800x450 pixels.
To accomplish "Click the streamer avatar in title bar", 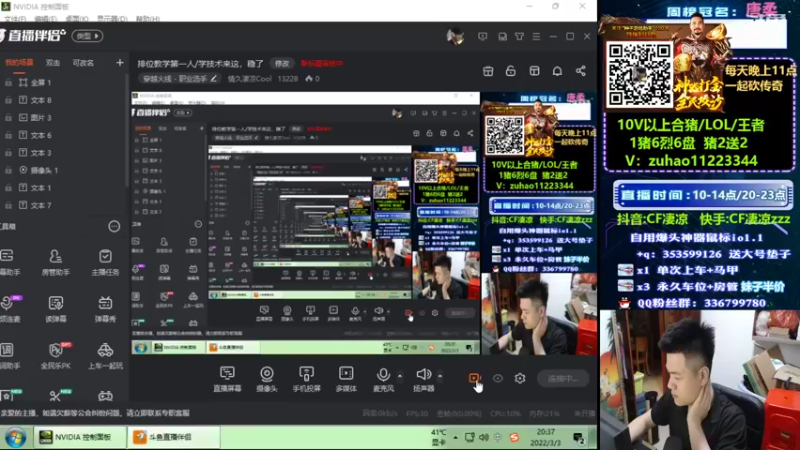I will (455, 36).
